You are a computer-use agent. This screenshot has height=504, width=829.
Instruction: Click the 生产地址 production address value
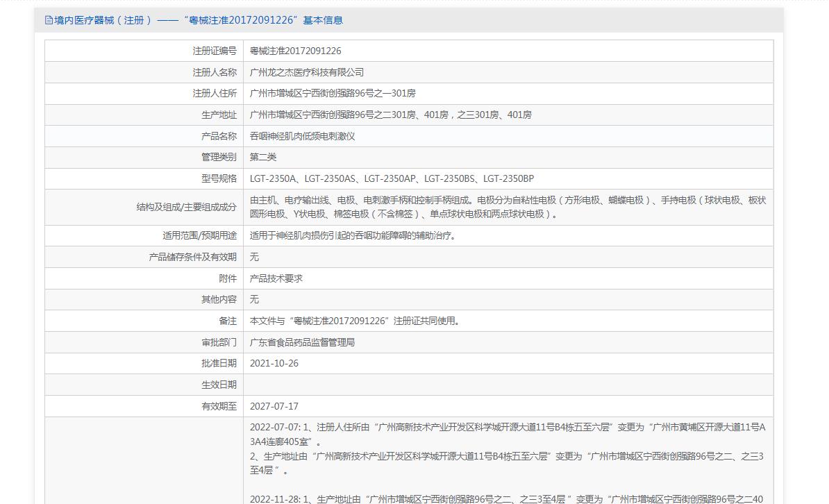click(x=390, y=115)
